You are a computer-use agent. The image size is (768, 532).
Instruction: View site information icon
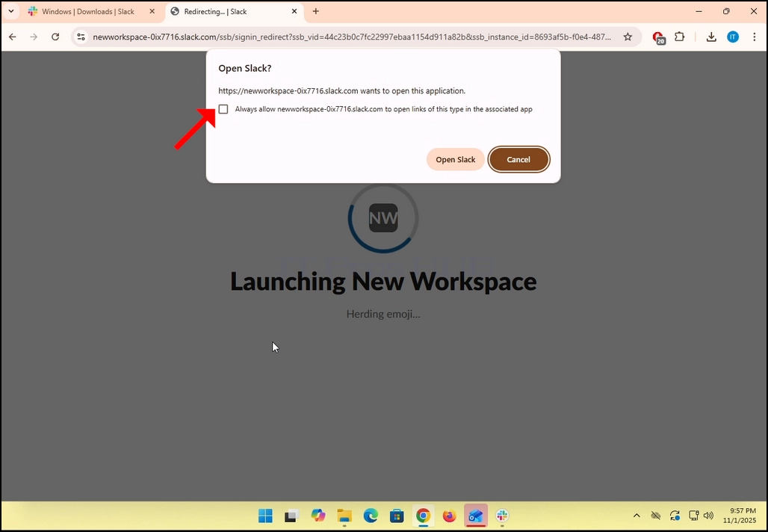(81, 37)
